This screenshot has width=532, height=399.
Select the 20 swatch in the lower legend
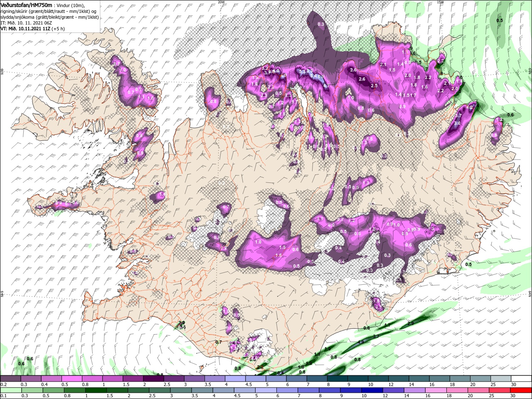(478, 390)
